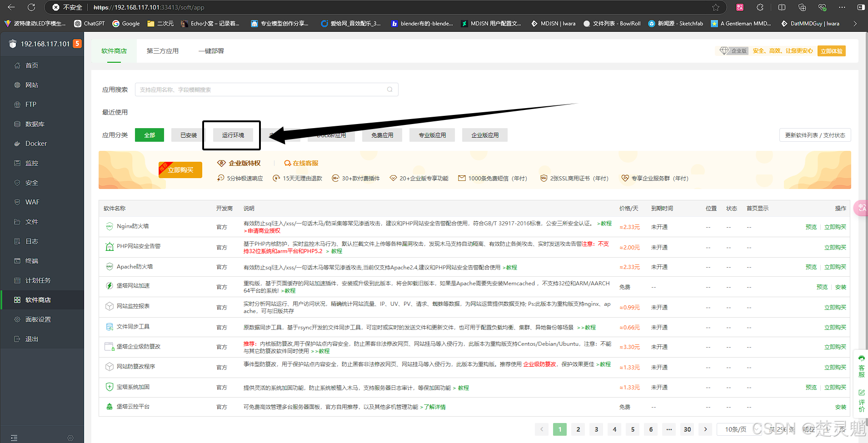Viewport: 868px width, 443px height.
Task: Filter by 免费应用 category
Action: (382, 135)
